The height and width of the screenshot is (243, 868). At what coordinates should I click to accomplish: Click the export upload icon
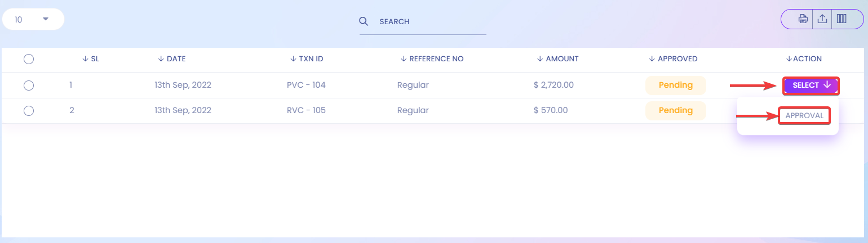pos(822,19)
